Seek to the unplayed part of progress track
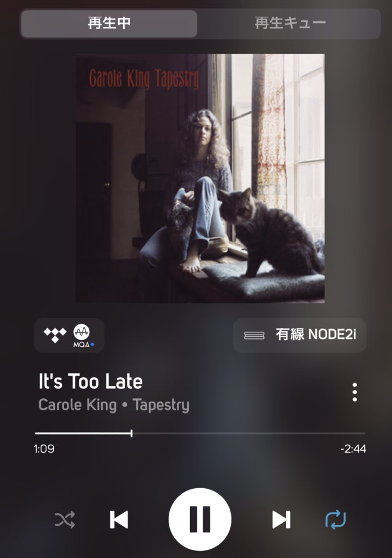 (249, 433)
